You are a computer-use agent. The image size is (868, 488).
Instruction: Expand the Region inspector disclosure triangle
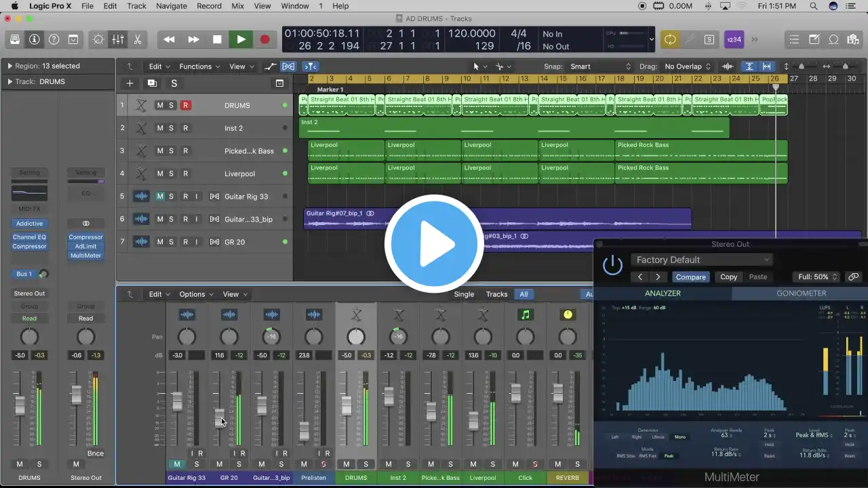[x=9, y=66]
